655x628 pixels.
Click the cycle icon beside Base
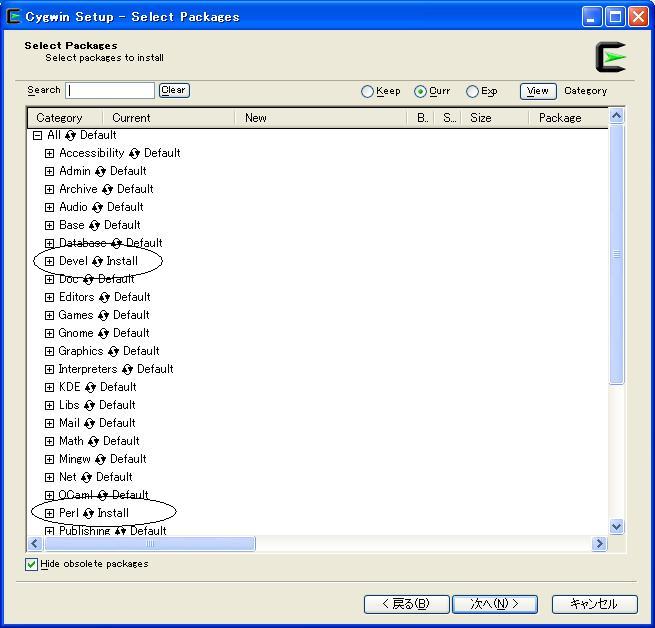point(94,226)
